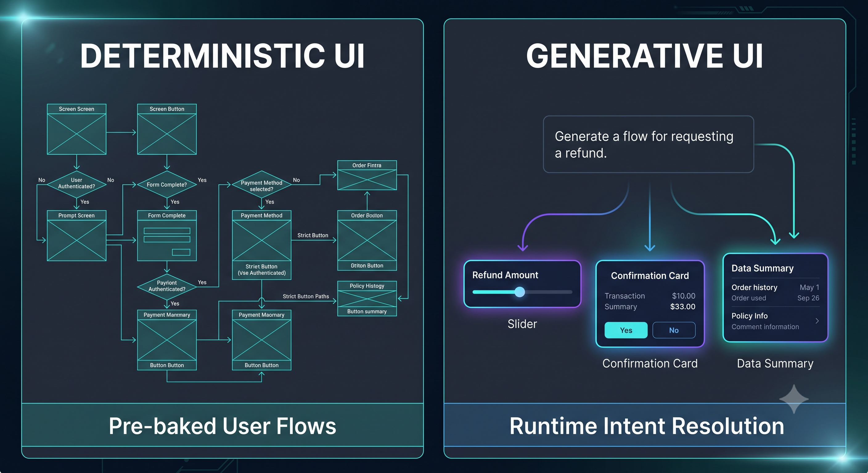Click the 'Strict Button Paths' label
Screen dimensions: 868x473
point(306,296)
